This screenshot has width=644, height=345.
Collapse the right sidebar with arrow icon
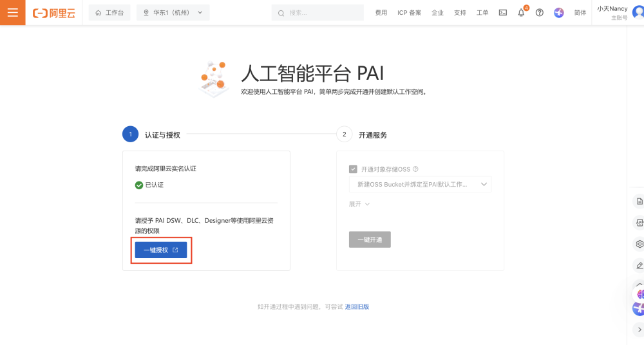[639, 330]
